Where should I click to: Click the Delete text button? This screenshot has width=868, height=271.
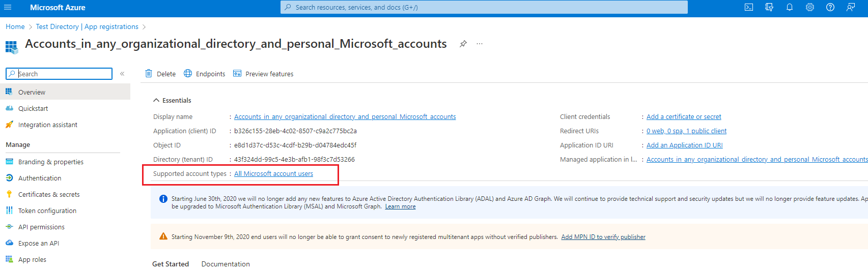pyautogui.click(x=166, y=74)
